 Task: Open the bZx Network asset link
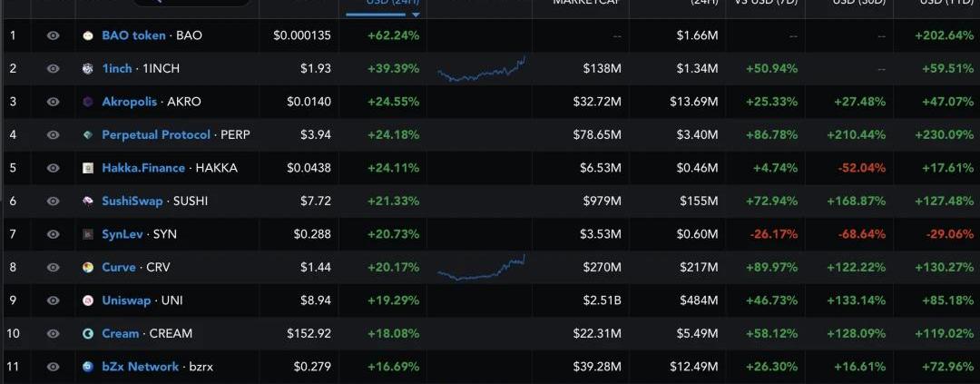click(141, 367)
